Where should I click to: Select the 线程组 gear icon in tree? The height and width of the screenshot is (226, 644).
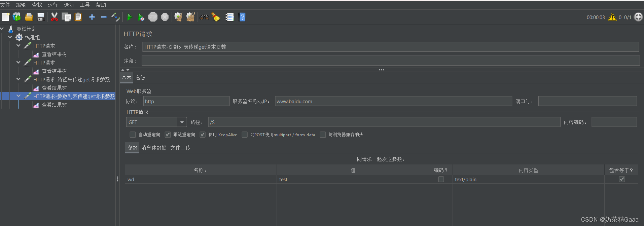click(19, 37)
